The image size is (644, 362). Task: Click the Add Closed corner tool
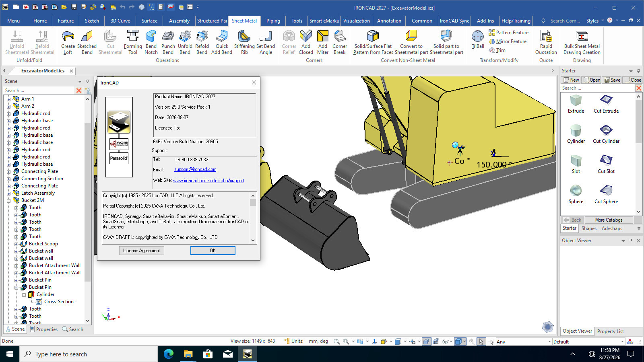click(x=306, y=42)
